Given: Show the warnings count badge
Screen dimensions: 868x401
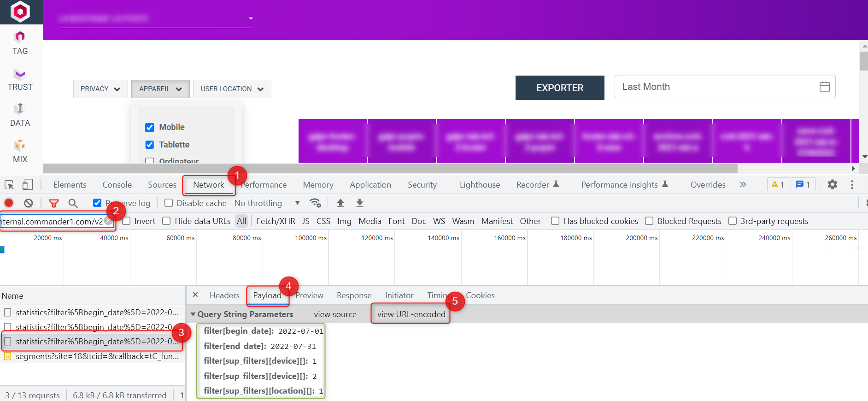Looking at the screenshot, I should click(x=778, y=185).
